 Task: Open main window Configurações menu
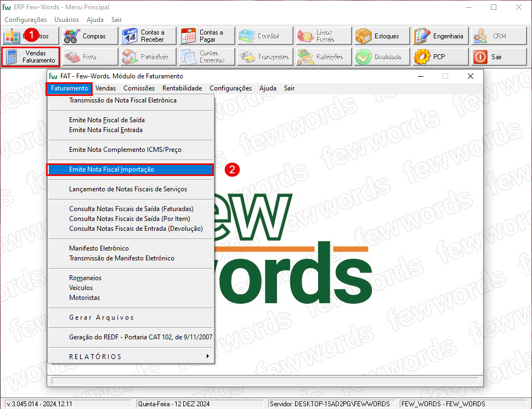pyautogui.click(x=25, y=20)
